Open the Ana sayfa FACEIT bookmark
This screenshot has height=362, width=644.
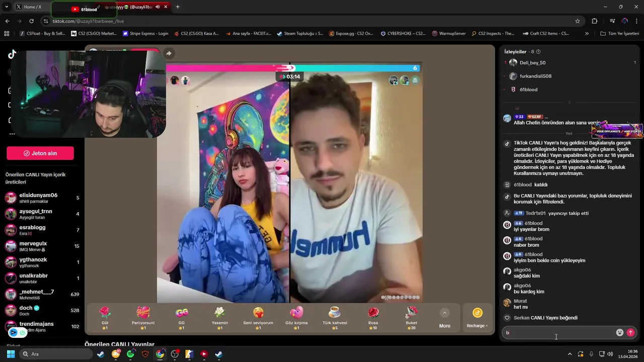point(249,34)
